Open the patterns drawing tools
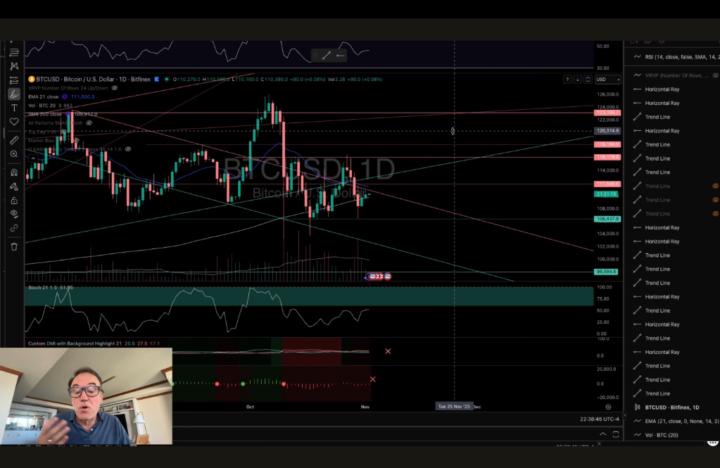Image resolution: width=720 pixels, height=468 pixels. coord(14,67)
